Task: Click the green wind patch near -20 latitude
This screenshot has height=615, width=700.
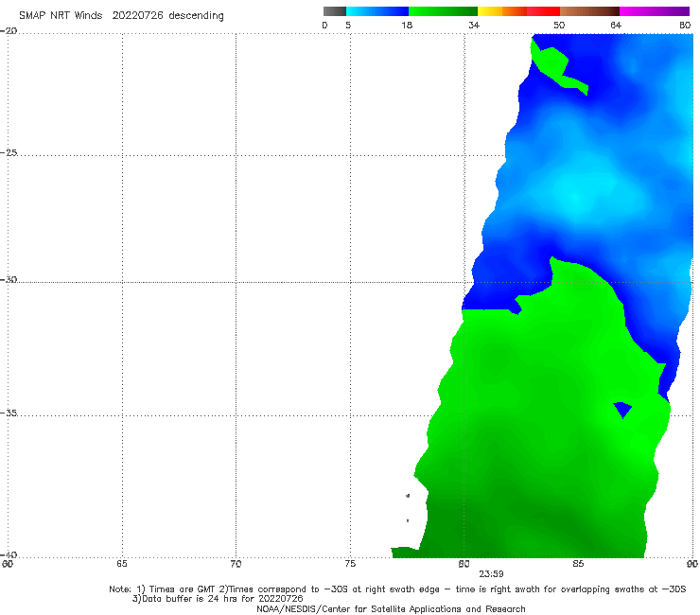Action: (x=552, y=64)
